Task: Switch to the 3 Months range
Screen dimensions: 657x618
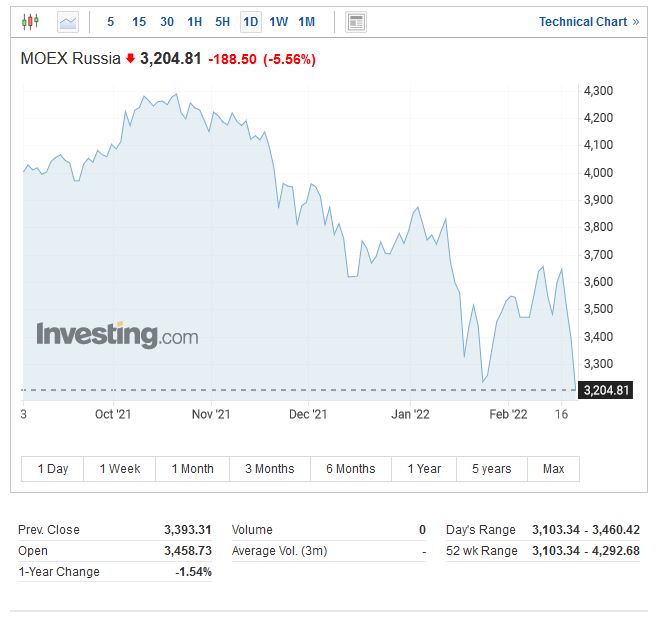Action: tap(269, 469)
